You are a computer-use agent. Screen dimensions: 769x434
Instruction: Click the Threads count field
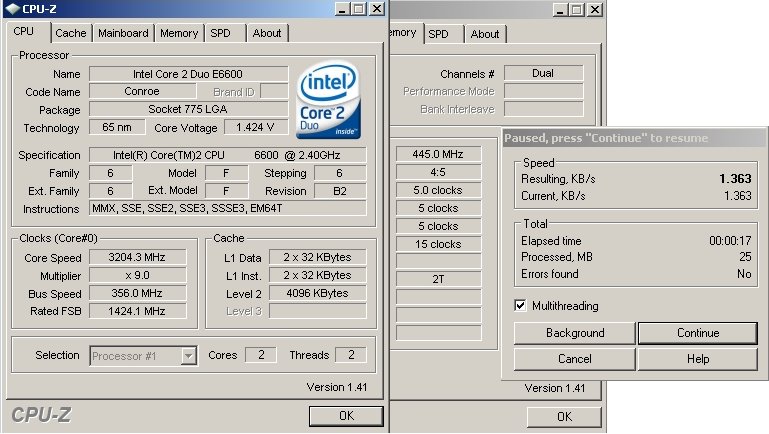[351, 355]
